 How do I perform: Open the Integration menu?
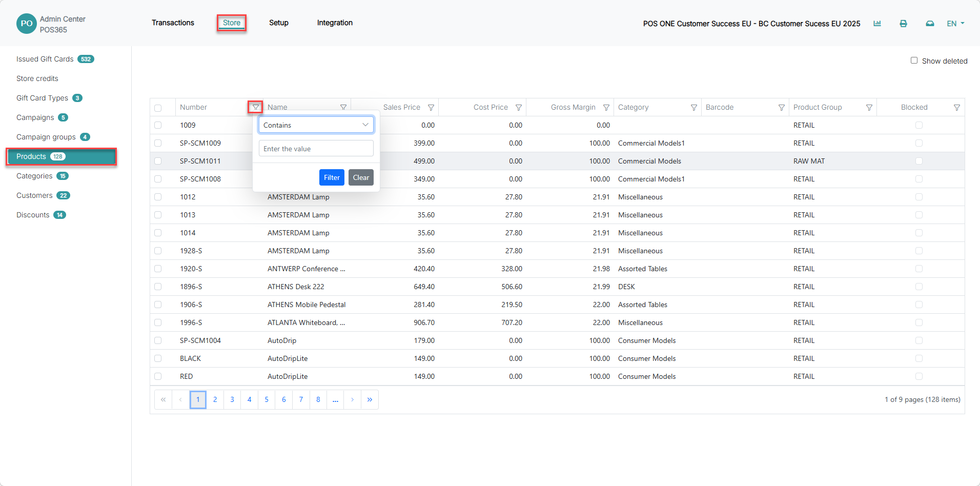pos(335,23)
